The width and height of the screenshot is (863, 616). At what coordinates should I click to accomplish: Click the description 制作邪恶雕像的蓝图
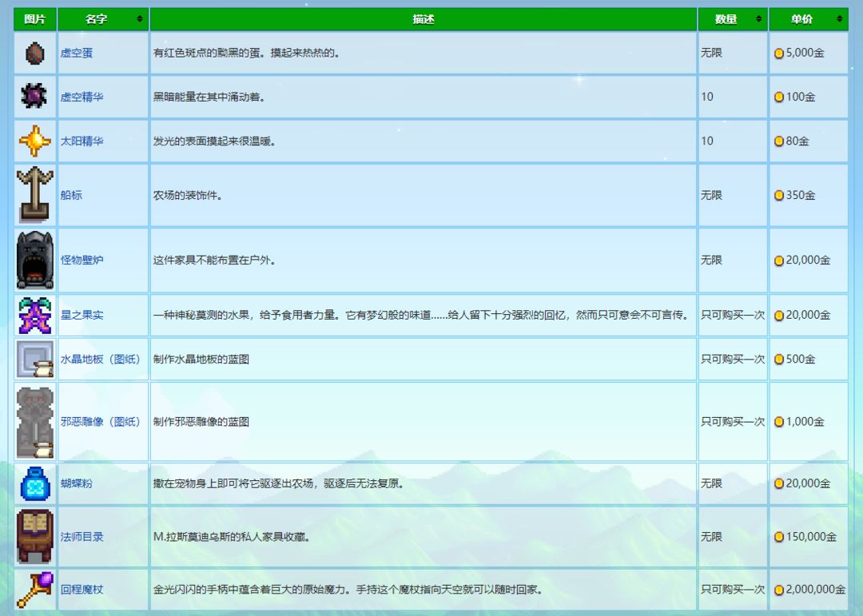tap(201, 422)
